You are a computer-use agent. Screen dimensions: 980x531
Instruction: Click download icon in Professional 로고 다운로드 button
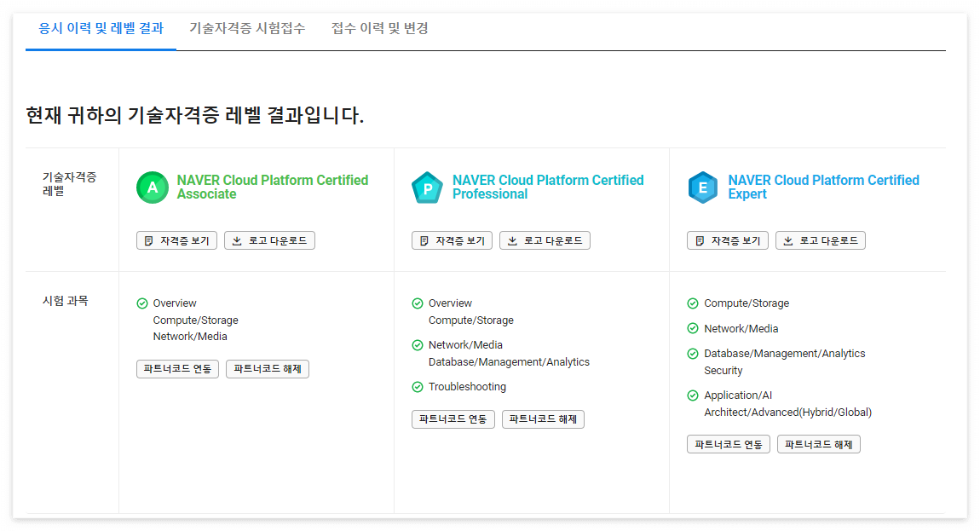coord(512,241)
